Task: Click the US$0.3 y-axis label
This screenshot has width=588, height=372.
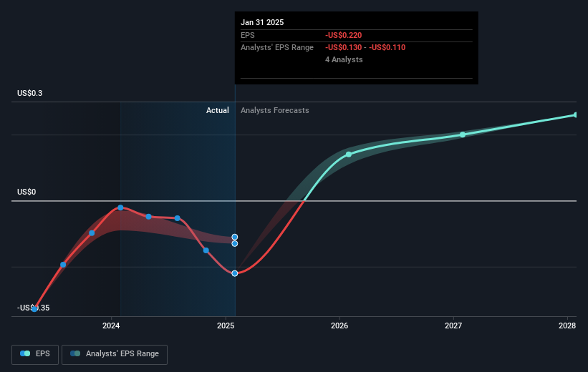Action: pyautogui.click(x=29, y=93)
